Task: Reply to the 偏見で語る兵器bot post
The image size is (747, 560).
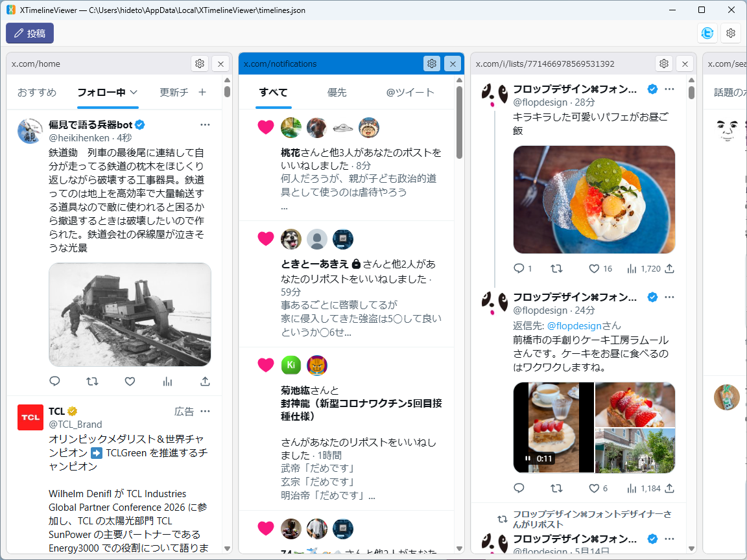Action: (x=54, y=381)
